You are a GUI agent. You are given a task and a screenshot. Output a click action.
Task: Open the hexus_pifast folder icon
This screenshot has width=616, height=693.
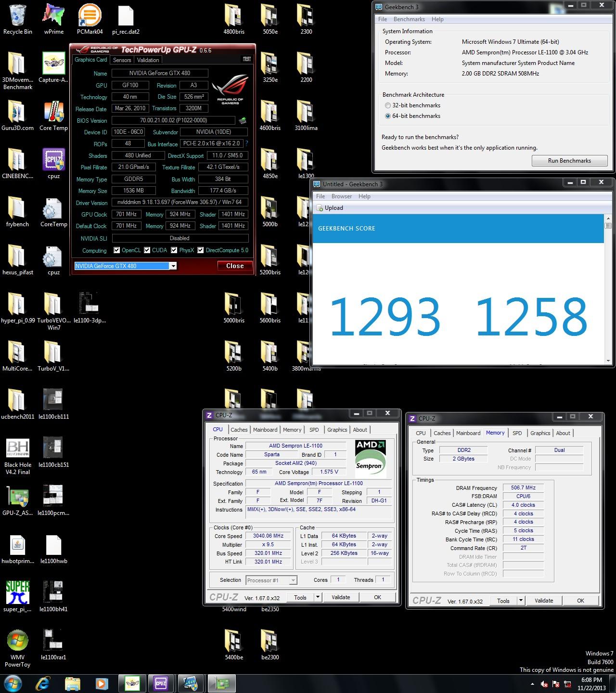click(x=17, y=256)
